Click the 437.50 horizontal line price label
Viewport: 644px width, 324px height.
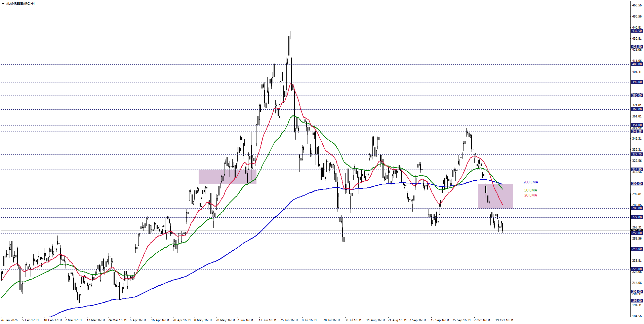pos(637,31)
